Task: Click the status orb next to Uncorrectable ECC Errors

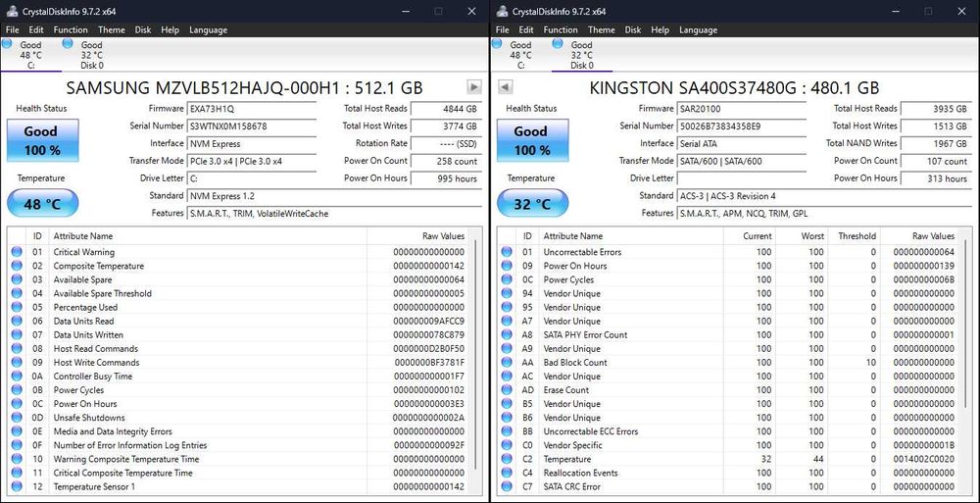Action: pyautogui.click(x=507, y=431)
